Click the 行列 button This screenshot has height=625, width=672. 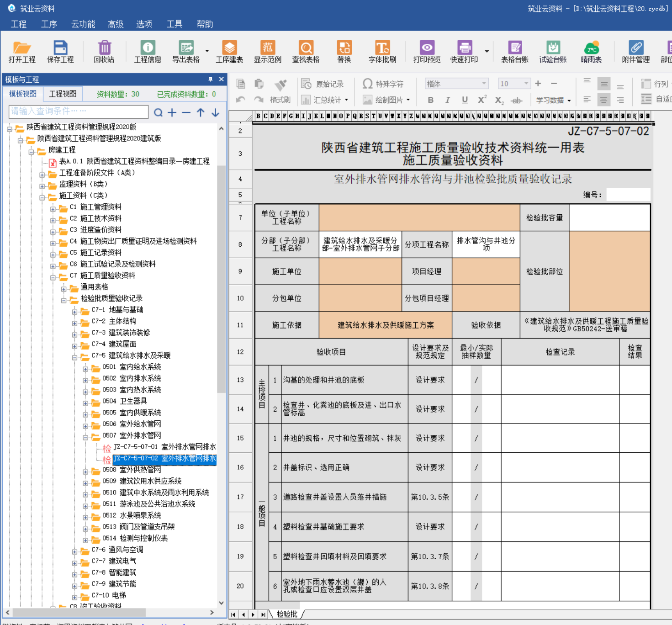point(656,84)
